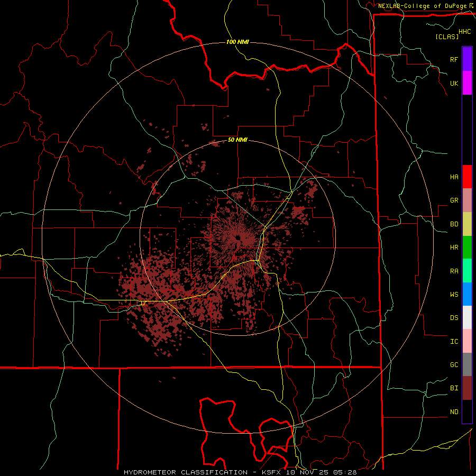Click the 'GC' legend label
The width and height of the screenshot is (476, 476).
(454, 365)
